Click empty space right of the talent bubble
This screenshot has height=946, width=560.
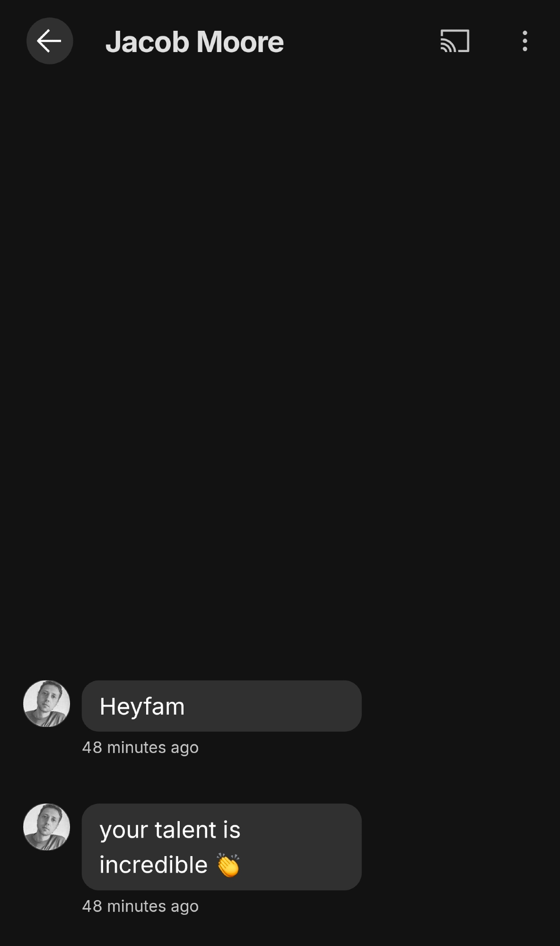click(459, 847)
